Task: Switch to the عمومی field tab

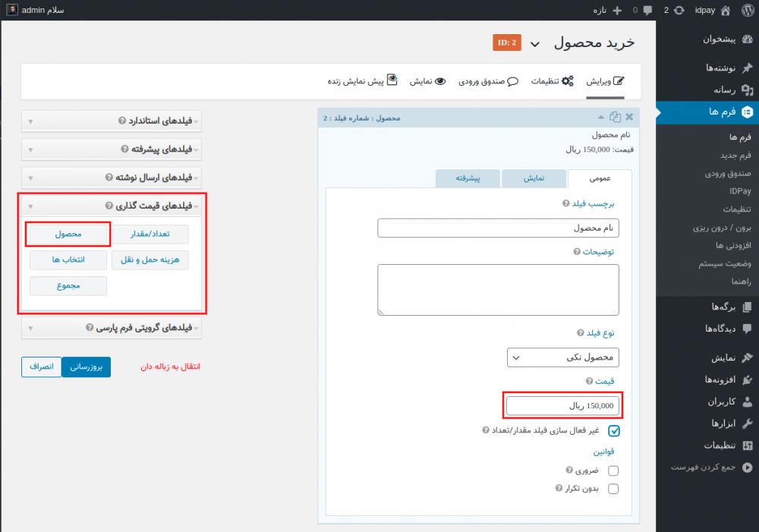Action: 600,178
